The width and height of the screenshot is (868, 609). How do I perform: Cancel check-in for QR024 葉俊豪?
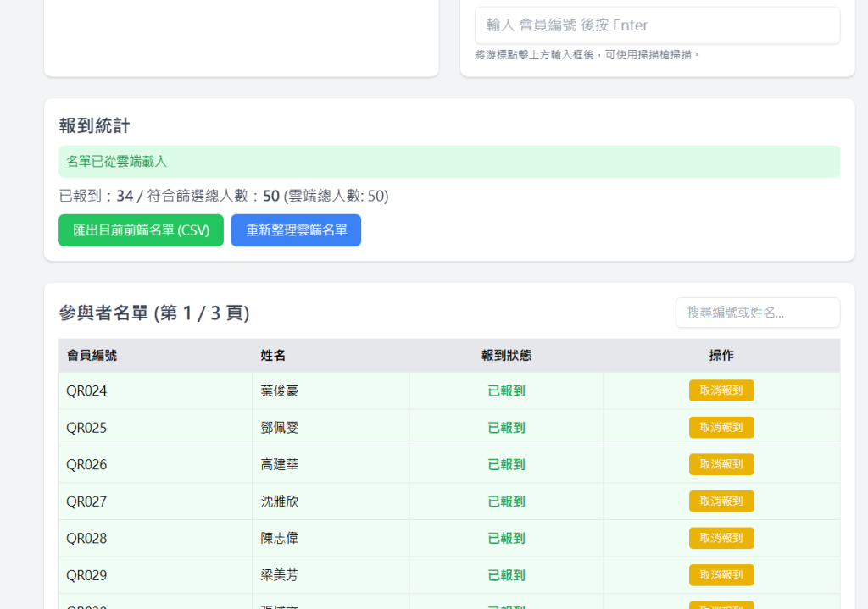[x=721, y=390]
